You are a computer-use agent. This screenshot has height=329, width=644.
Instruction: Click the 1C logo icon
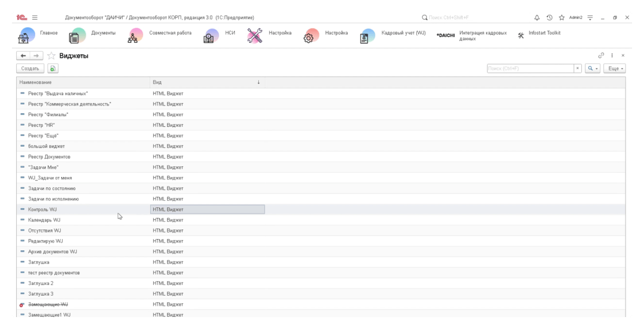pyautogui.click(x=21, y=18)
